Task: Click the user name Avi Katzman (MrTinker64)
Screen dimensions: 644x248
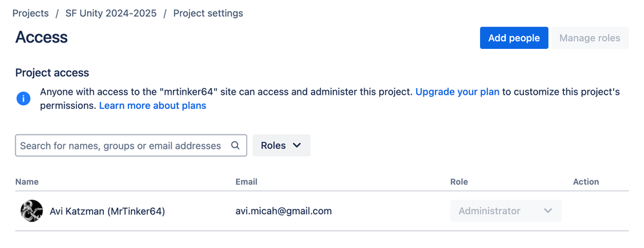Action: (107, 211)
